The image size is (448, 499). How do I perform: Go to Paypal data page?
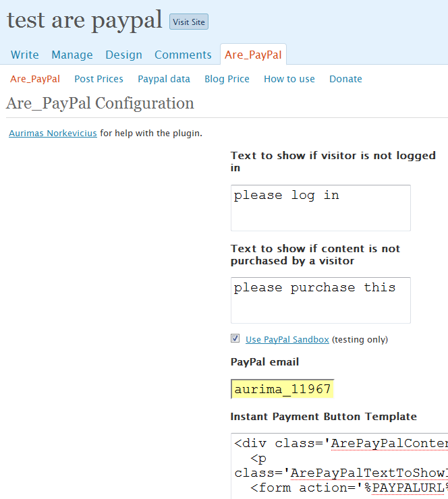[164, 79]
